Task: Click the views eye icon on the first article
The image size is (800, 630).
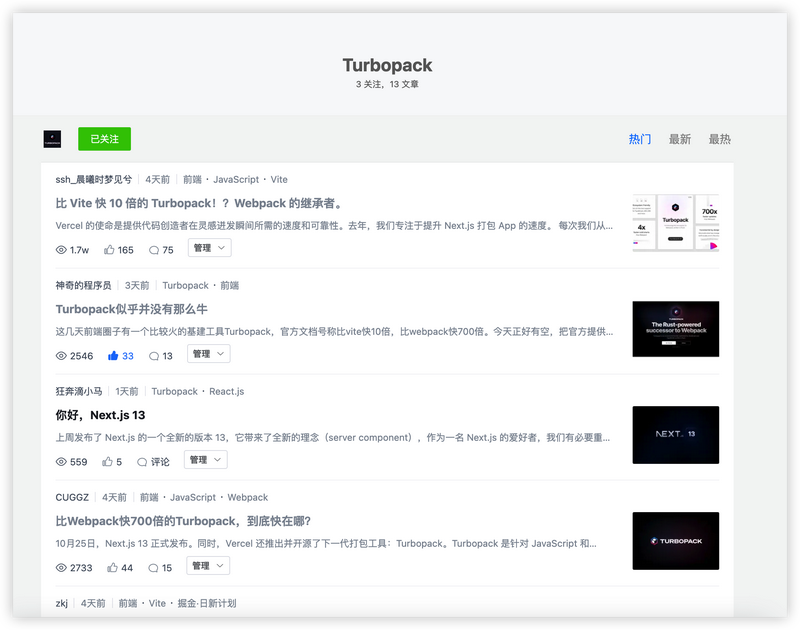Action: (x=60, y=248)
